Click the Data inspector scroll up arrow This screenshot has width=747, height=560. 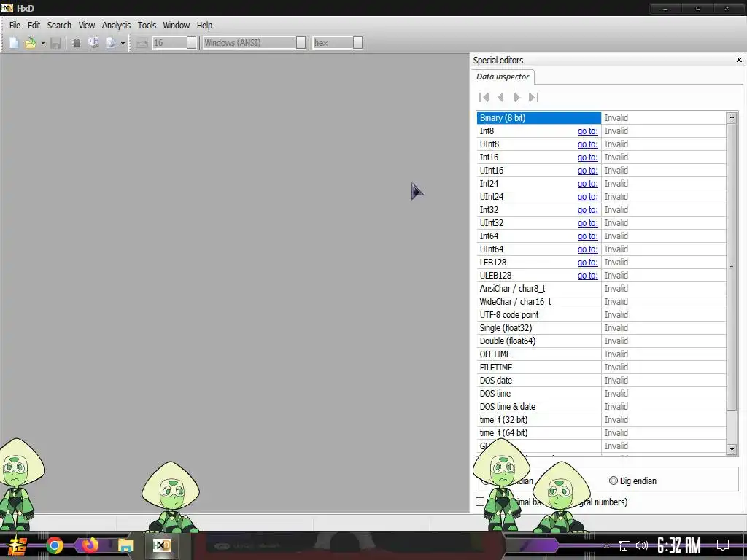coord(732,117)
